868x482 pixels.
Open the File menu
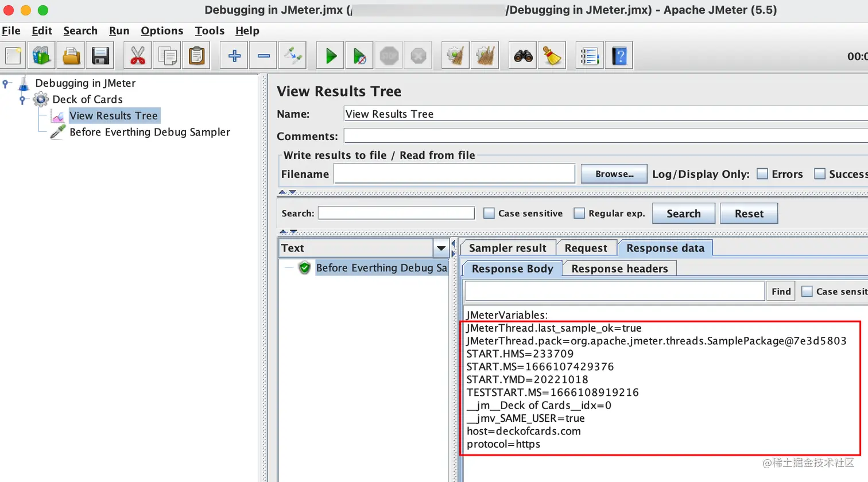click(11, 31)
